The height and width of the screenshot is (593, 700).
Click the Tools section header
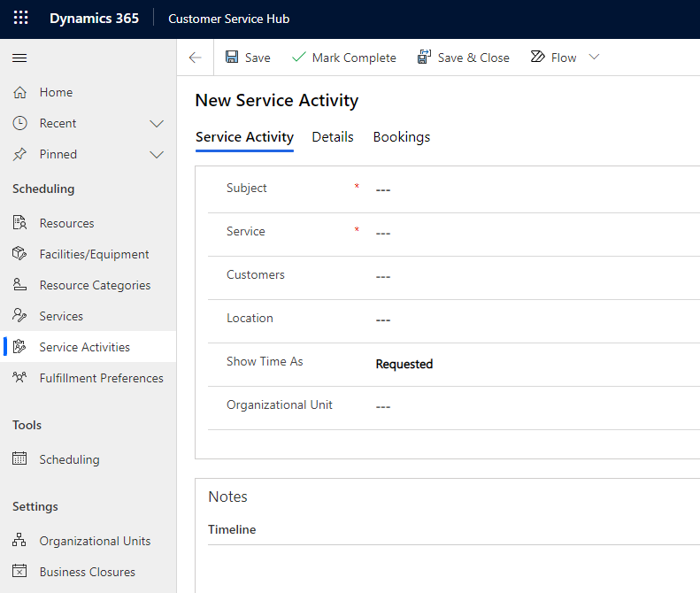(27, 425)
